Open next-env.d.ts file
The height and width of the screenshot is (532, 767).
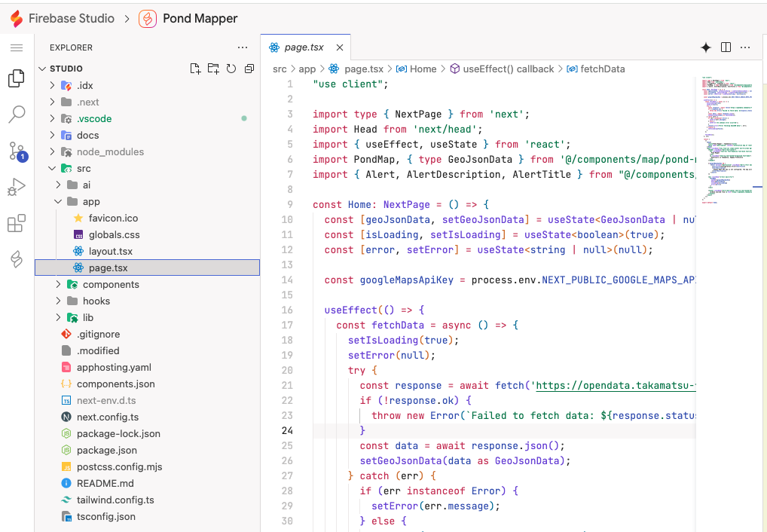pos(147,400)
